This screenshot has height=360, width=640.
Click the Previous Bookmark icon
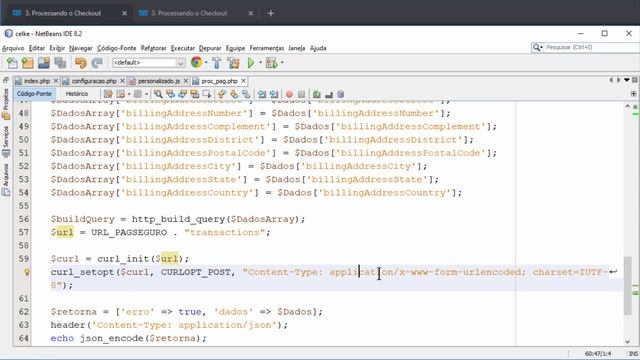[x=222, y=94]
